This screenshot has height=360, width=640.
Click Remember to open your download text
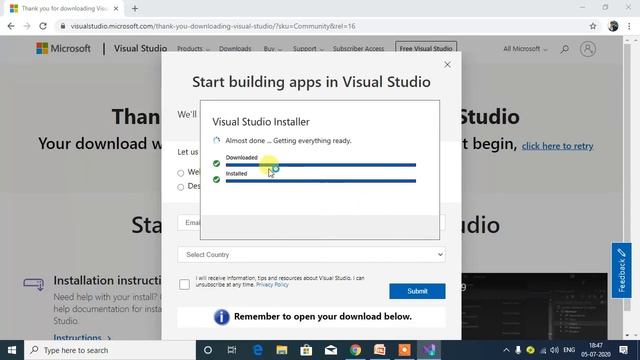pos(322,316)
